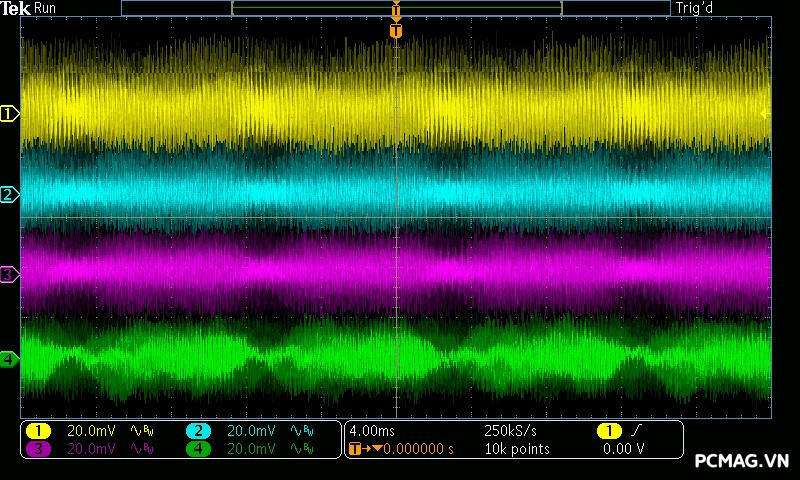This screenshot has width=800, height=480.
Task: Click the green channel 4 ground marker
Action: pos(9,359)
